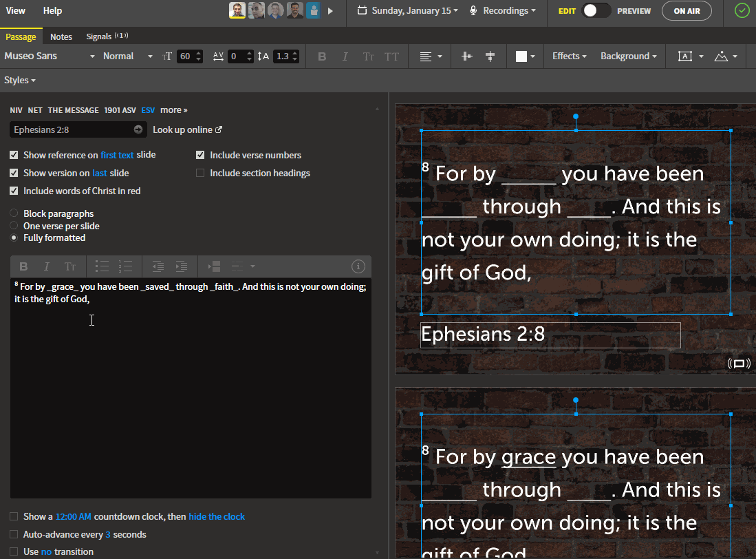
Task: Open the date dropdown Sunday, January 15
Action: click(415, 10)
